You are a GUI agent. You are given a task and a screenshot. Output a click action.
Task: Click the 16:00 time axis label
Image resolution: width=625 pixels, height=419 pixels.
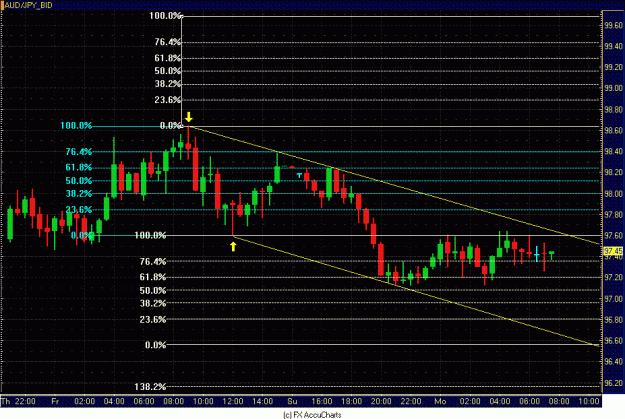pos(322,401)
